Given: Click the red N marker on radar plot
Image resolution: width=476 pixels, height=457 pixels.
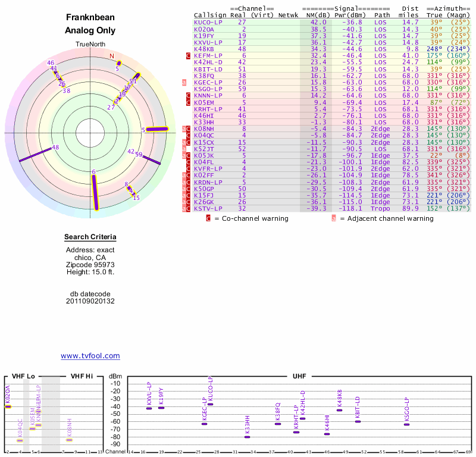Looking at the screenshot, I should click(111, 56).
